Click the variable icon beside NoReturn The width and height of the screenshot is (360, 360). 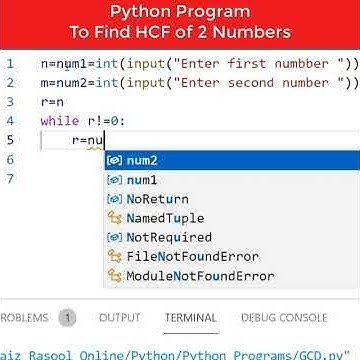[114, 199]
